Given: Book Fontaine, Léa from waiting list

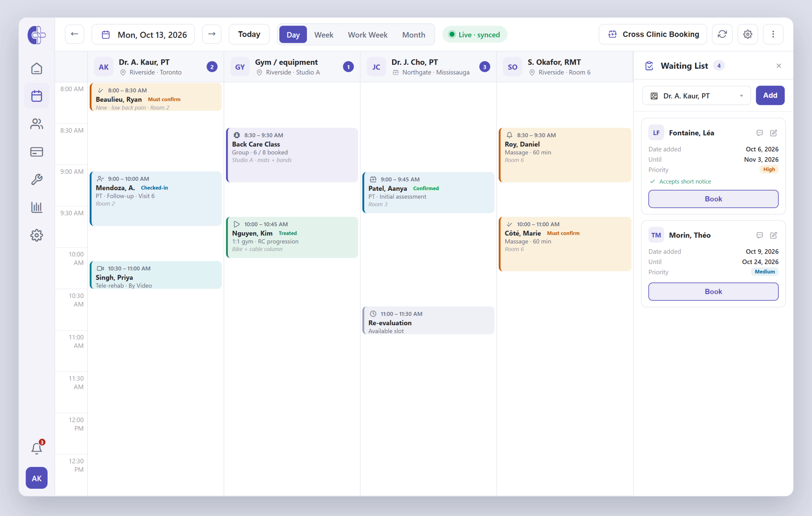Looking at the screenshot, I should [x=713, y=199].
